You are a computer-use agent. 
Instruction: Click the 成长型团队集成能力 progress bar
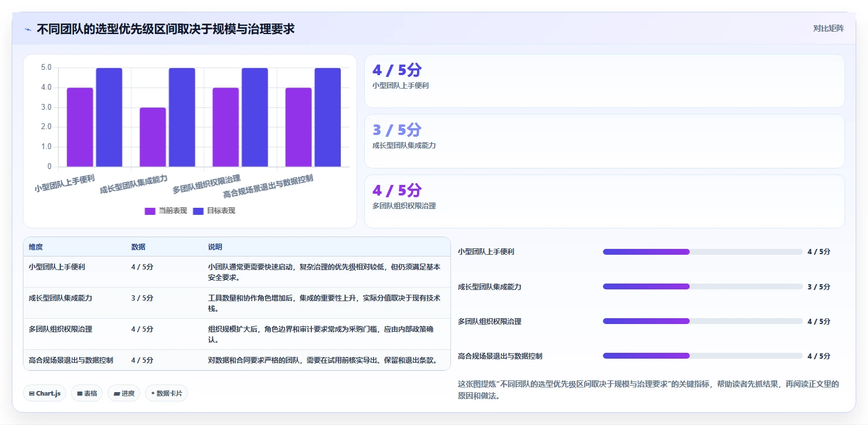(x=703, y=286)
